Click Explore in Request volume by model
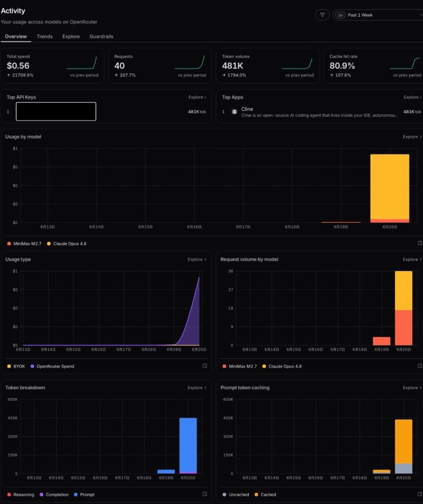This screenshot has height=504, width=423. coord(412,259)
